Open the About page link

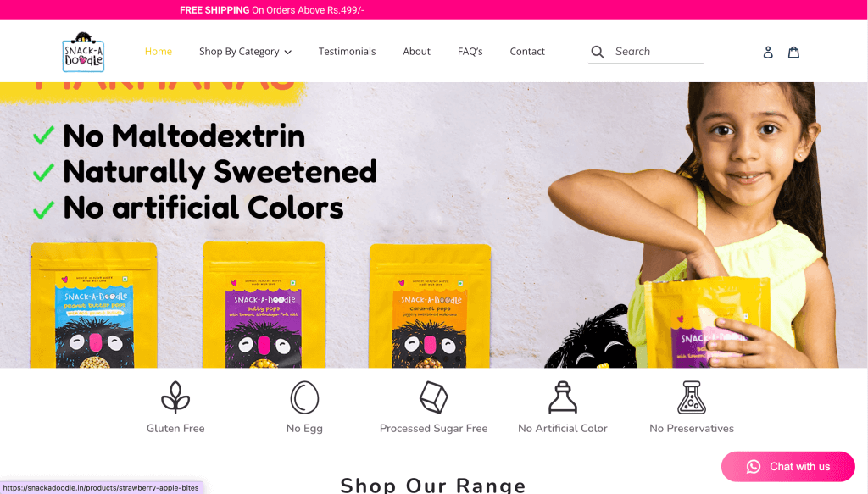416,52
